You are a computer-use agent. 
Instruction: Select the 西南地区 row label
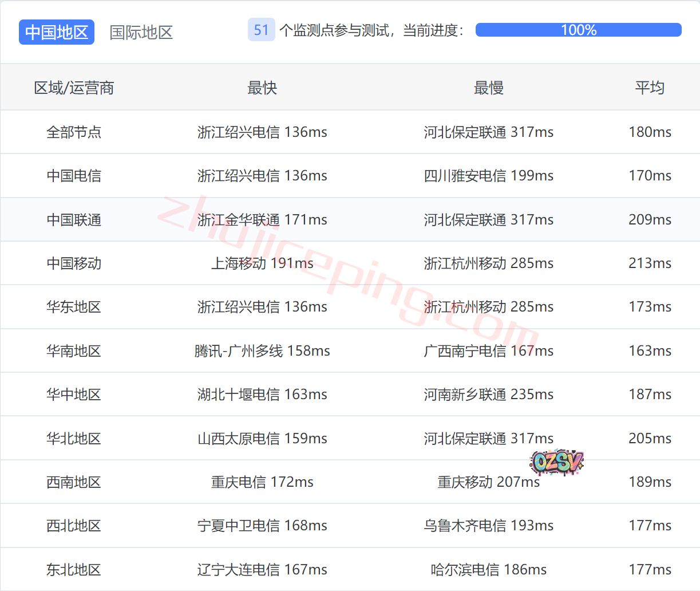pos(74,482)
